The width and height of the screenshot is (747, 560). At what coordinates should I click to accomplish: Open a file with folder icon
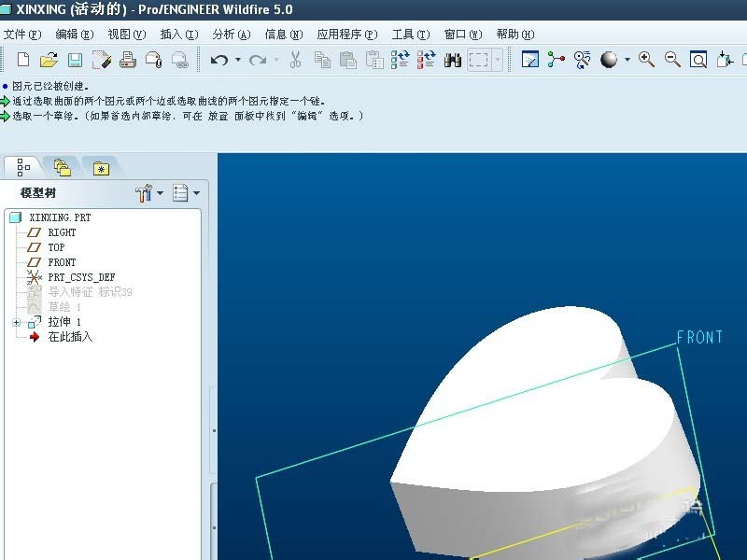click(x=49, y=60)
